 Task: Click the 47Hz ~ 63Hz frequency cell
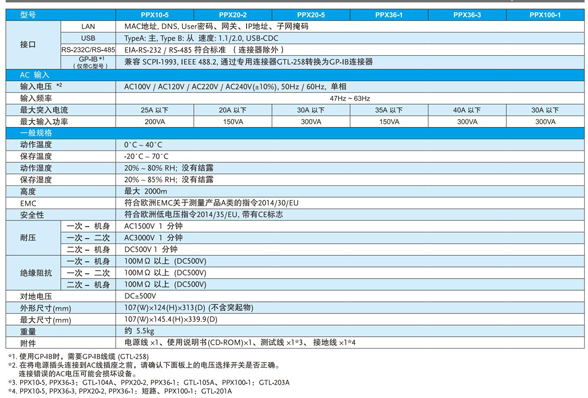(350, 98)
